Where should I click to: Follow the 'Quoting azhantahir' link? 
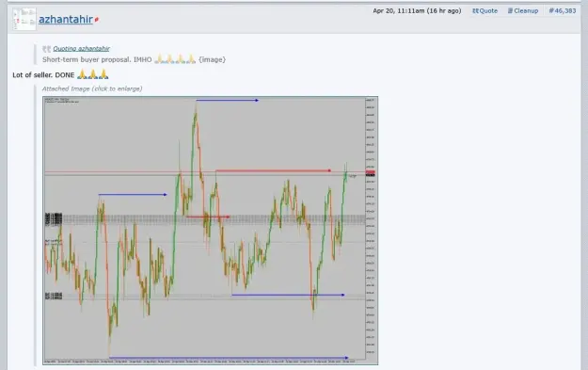click(x=81, y=48)
